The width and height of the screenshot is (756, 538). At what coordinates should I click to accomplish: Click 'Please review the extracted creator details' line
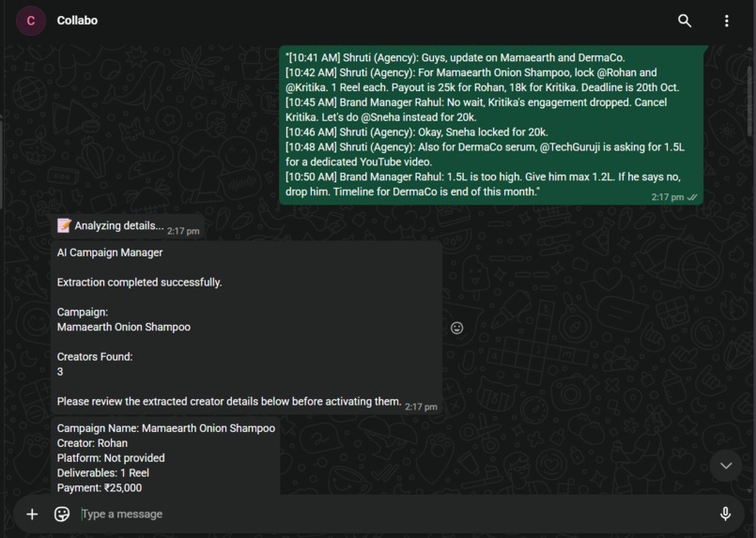click(x=229, y=402)
